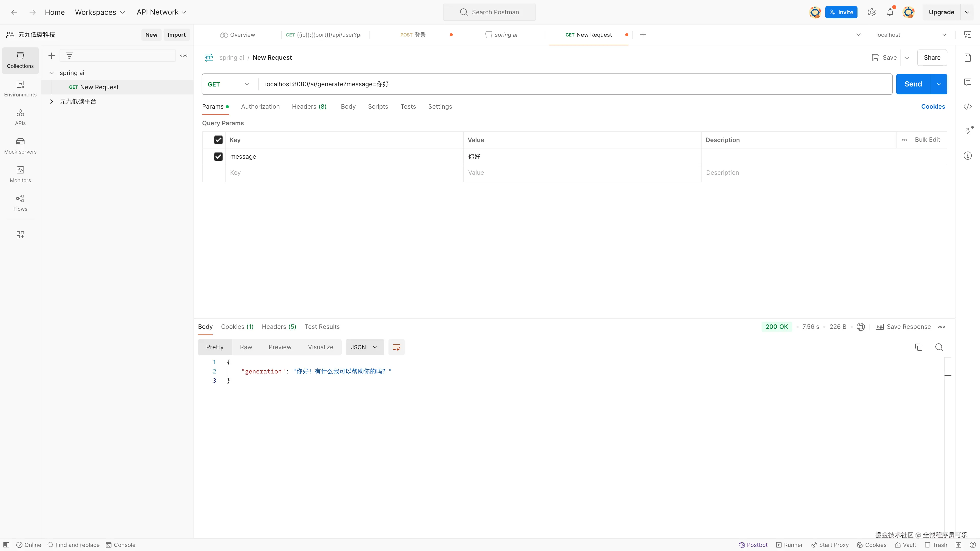The image size is (980, 551).
Task: Toggle the two-pane layout icon in the status bar
Action: [958, 545]
